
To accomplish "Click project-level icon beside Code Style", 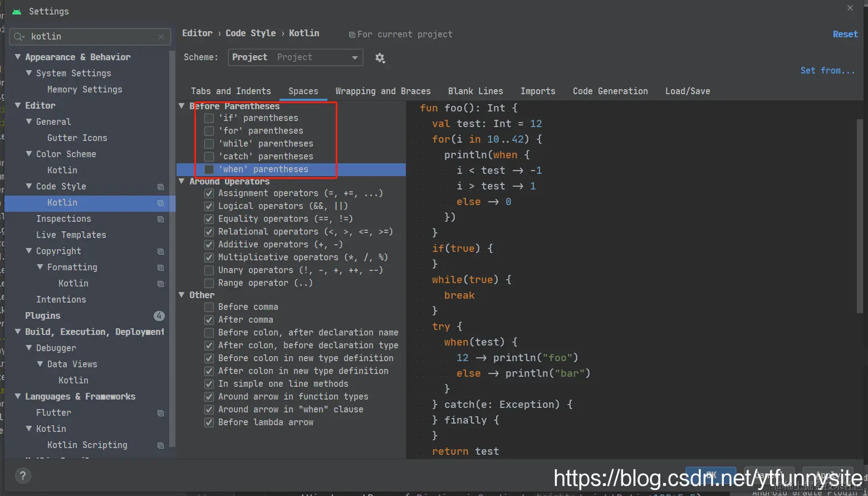I will (x=160, y=187).
